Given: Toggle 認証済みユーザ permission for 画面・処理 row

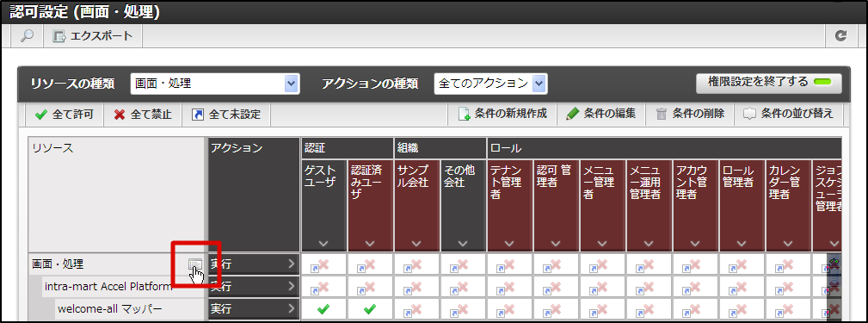Looking at the screenshot, I should point(370,264).
